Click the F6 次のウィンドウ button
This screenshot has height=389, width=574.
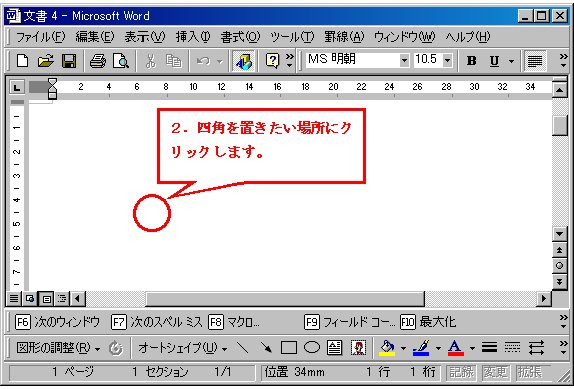[57, 322]
